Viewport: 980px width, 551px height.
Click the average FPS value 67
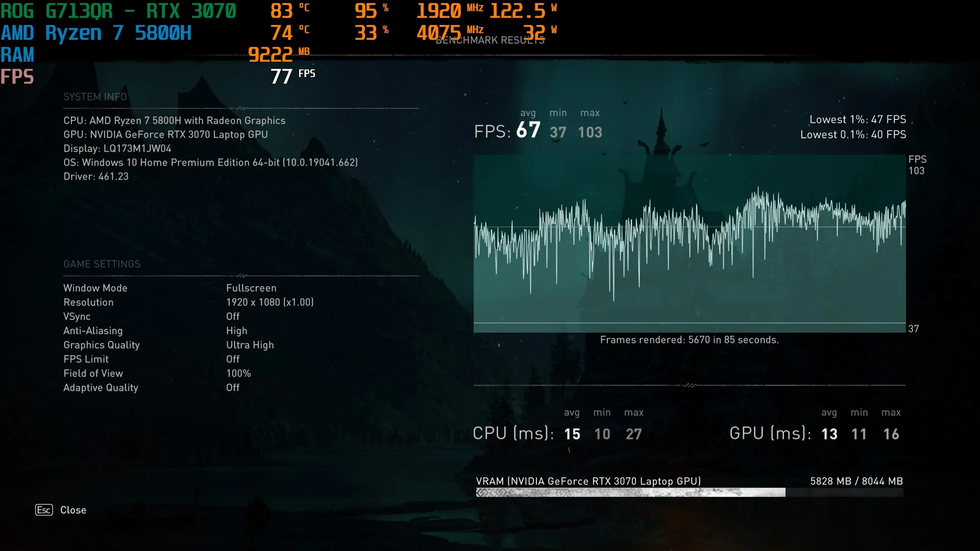click(x=528, y=130)
